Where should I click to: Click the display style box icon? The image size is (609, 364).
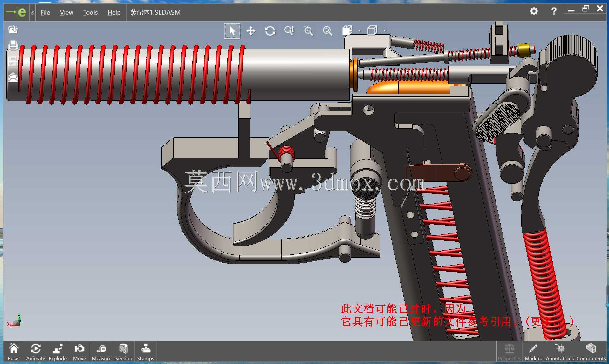tap(372, 30)
